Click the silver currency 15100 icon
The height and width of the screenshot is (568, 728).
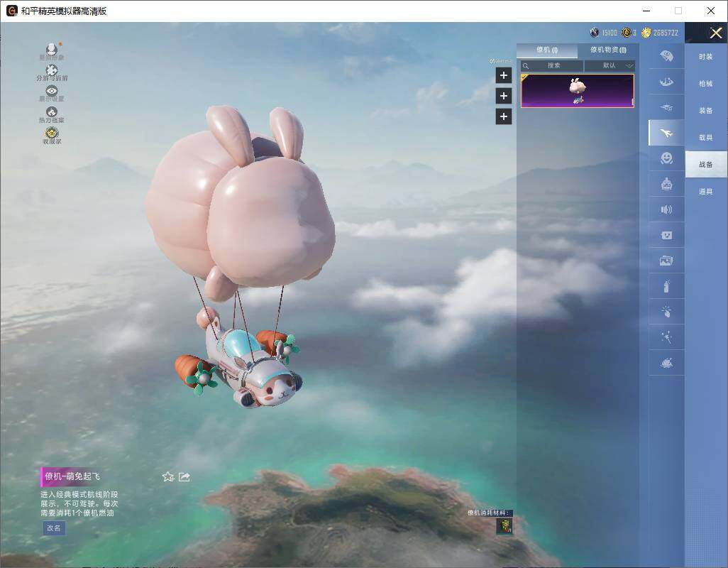tap(595, 33)
